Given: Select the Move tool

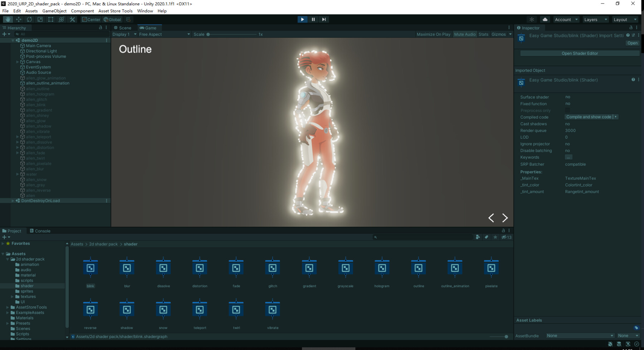Looking at the screenshot, I should point(19,19).
